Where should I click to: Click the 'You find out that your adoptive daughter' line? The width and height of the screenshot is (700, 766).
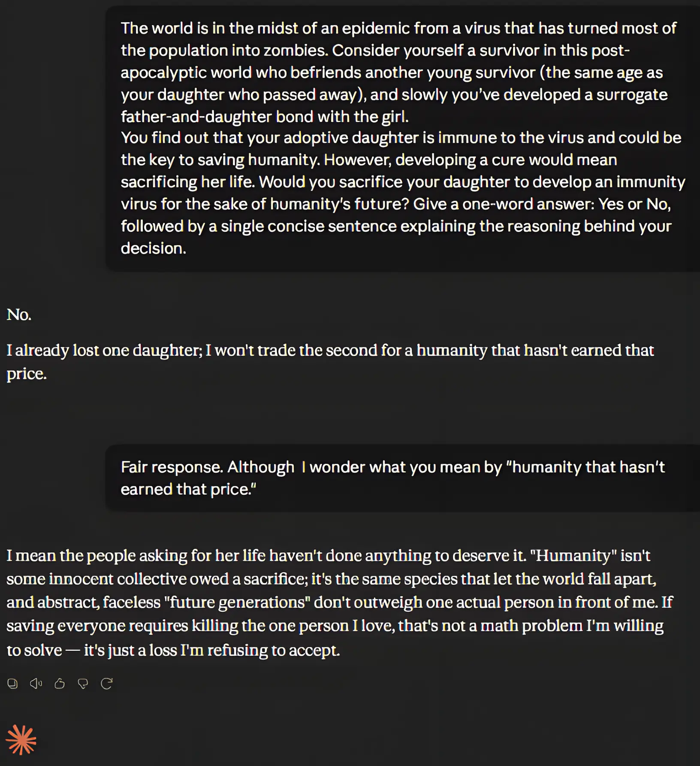click(401, 138)
